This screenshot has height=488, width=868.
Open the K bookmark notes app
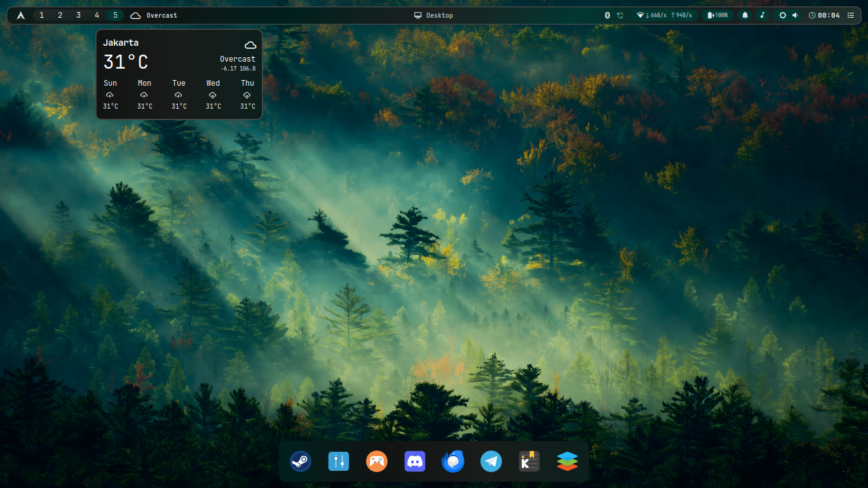pos(529,461)
